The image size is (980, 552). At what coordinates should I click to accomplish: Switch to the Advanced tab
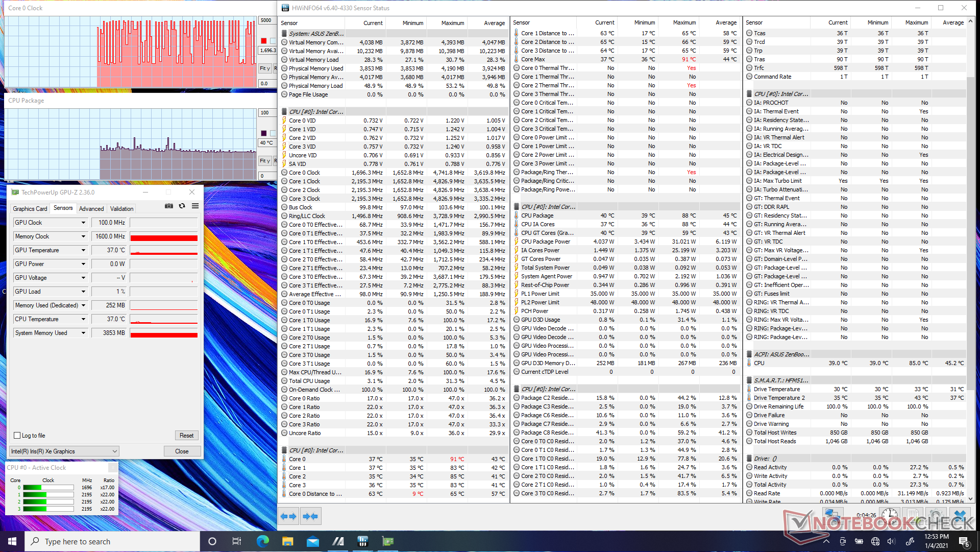[91, 208]
